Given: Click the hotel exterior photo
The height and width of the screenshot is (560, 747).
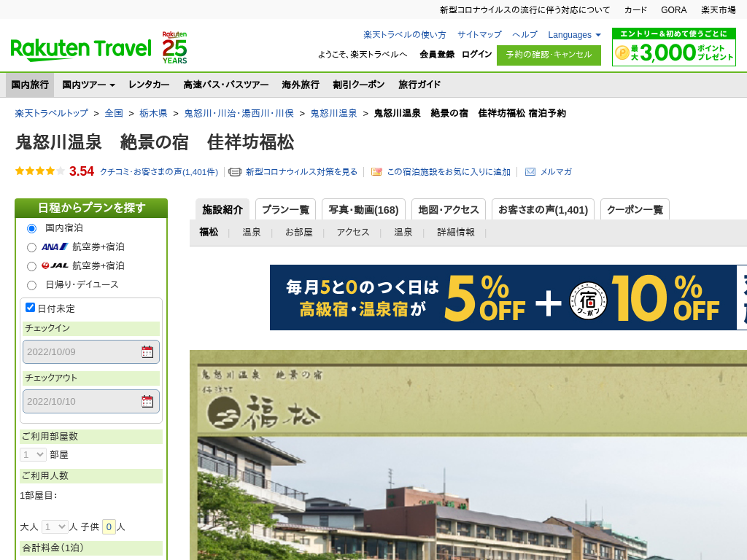Looking at the screenshot, I should [x=472, y=498].
